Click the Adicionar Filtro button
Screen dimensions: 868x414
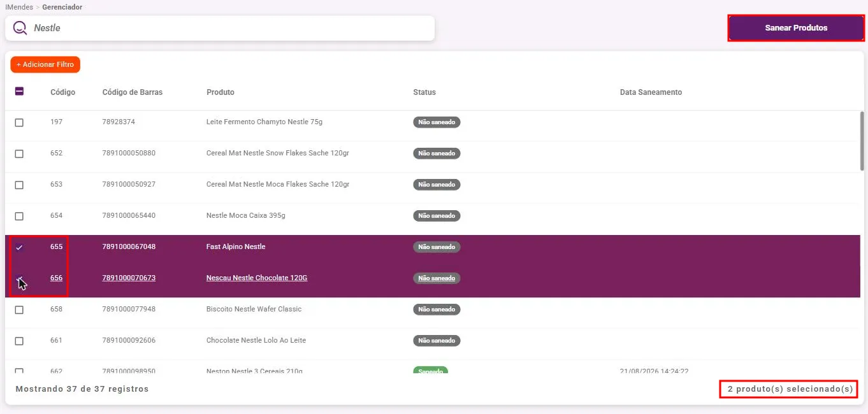click(x=45, y=64)
